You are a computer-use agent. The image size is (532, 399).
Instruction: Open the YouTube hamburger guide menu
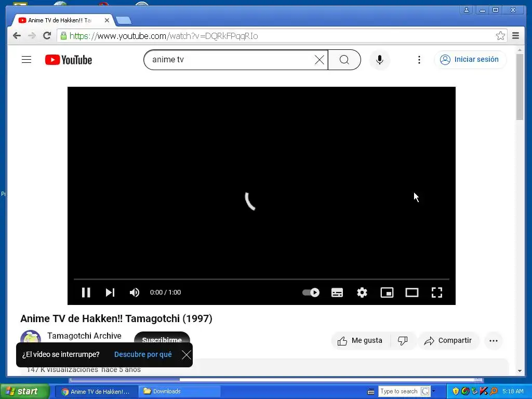pos(26,60)
